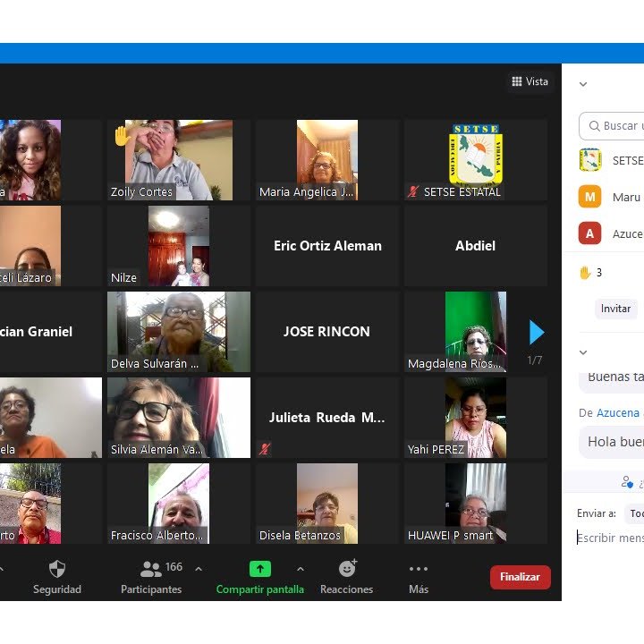Open the Vista layout menu
Screen dimensions: 644x644
[x=530, y=81]
